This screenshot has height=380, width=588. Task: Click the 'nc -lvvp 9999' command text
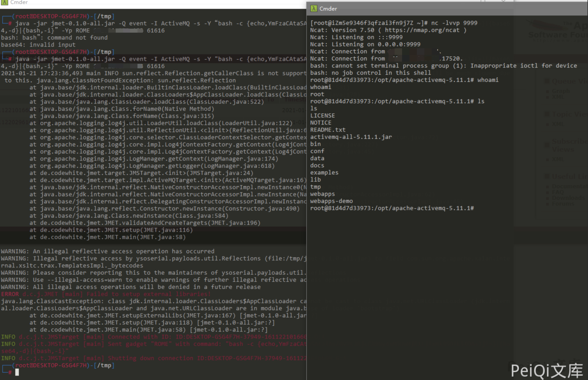454,23
